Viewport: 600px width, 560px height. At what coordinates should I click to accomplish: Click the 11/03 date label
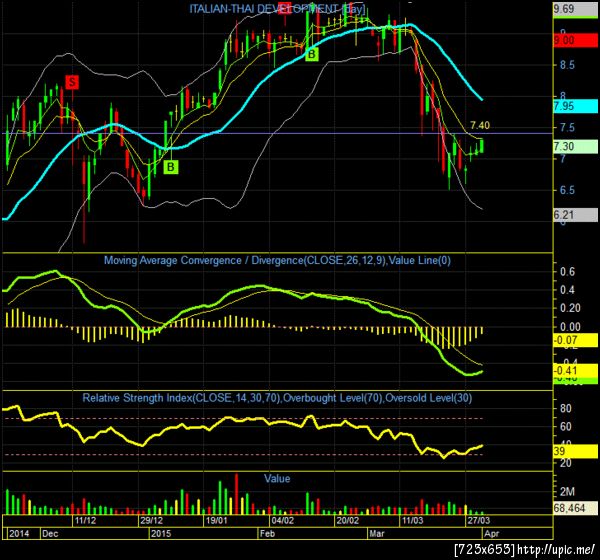click(x=412, y=521)
